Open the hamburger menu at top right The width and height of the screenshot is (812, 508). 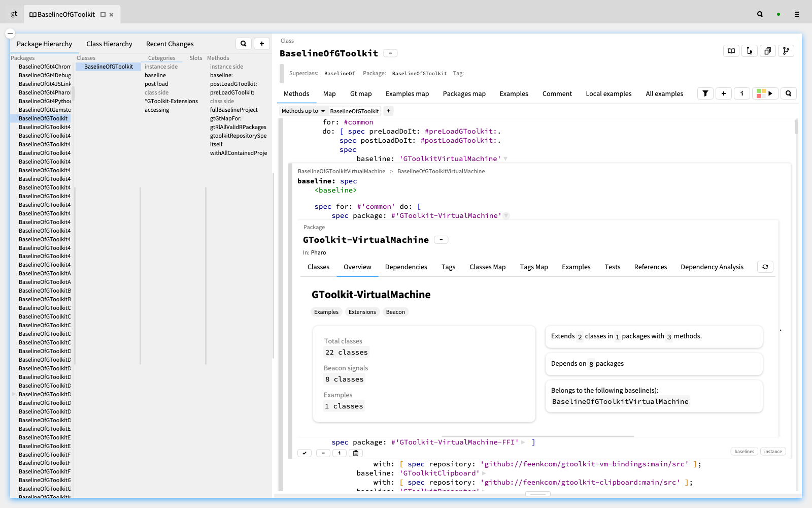(797, 14)
